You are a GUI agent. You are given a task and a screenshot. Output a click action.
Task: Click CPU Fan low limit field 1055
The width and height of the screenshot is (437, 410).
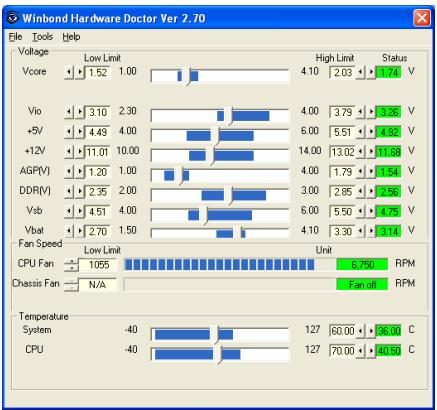[x=98, y=265]
